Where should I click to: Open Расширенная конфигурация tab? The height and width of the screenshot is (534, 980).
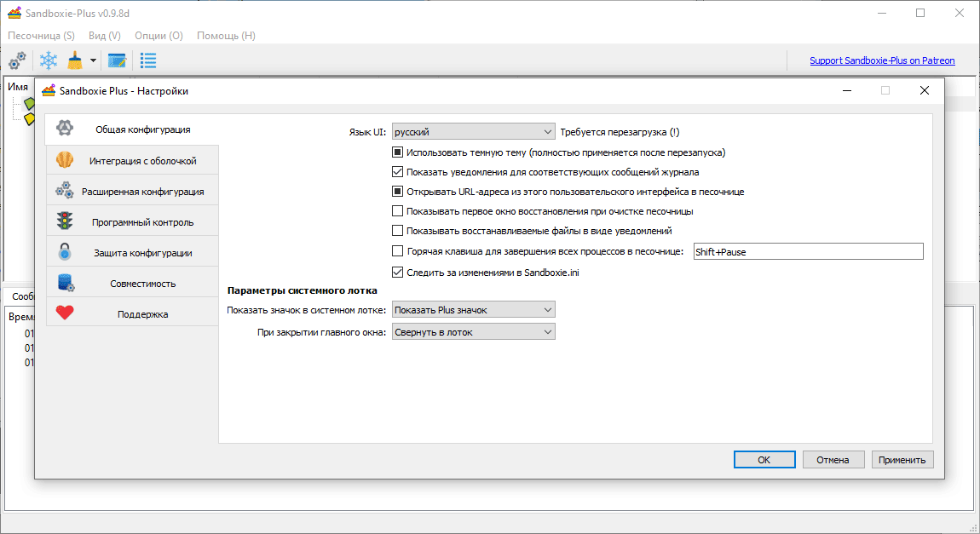(132, 191)
